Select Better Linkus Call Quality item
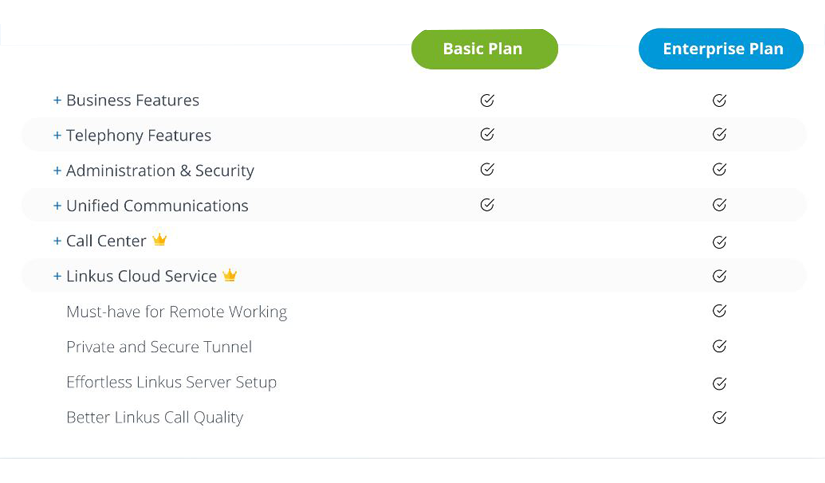 tap(154, 417)
